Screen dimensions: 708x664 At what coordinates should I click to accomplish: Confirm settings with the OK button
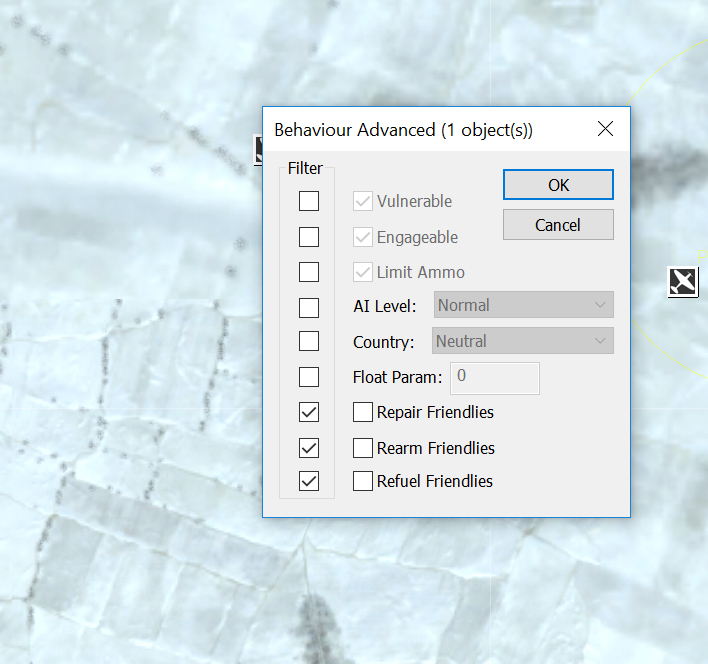click(x=558, y=185)
